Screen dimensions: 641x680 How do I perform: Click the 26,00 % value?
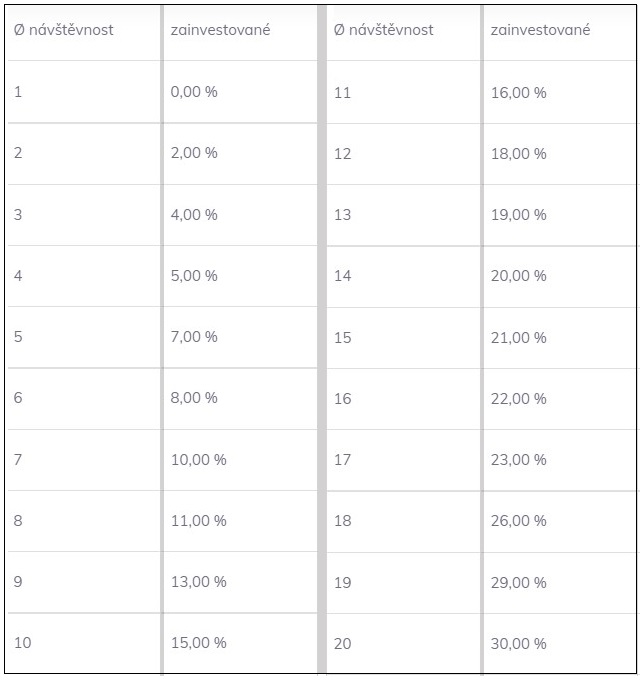[519, 521]
